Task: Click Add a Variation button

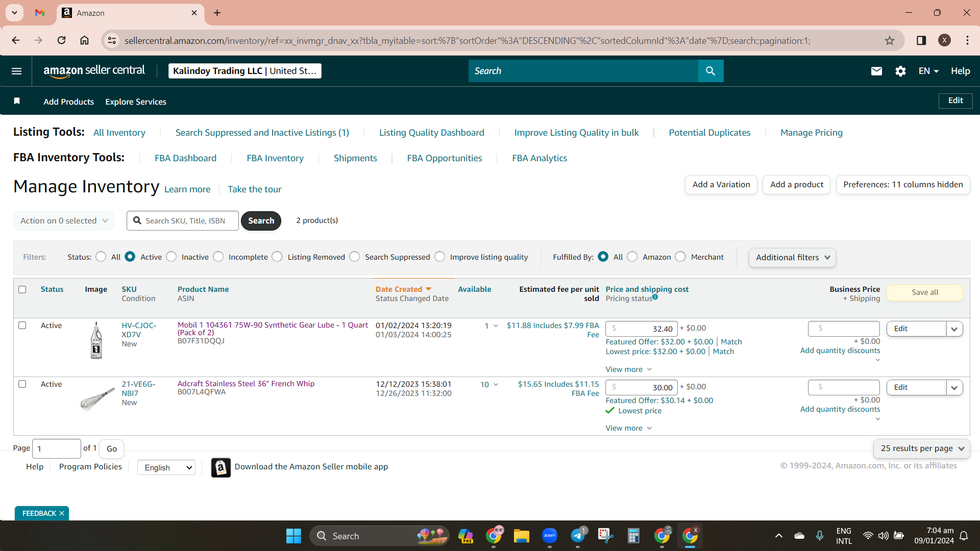Action: pos(721,185)
